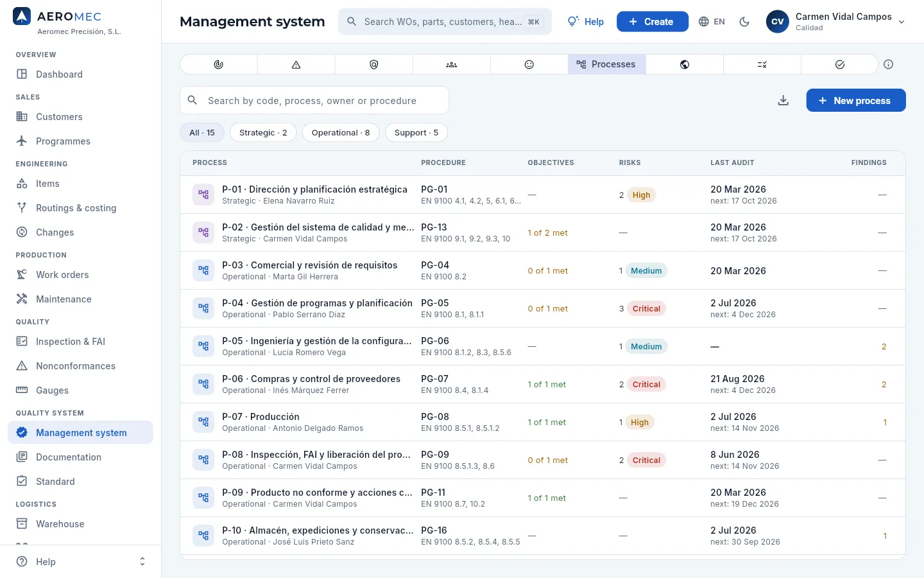924x578 pixels.
Task: Open the EN language selector
Action: [712, 21]
